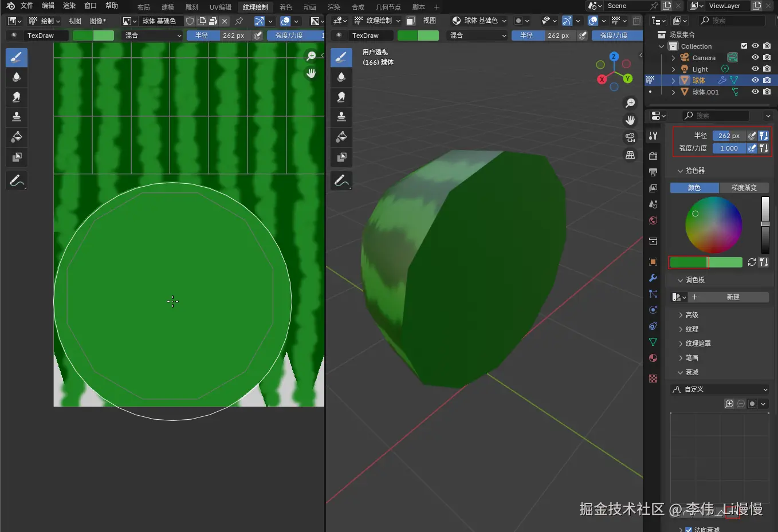Uncheck the Collection exclude checkbox
The image size is (778, 532).
coord(744,46)
